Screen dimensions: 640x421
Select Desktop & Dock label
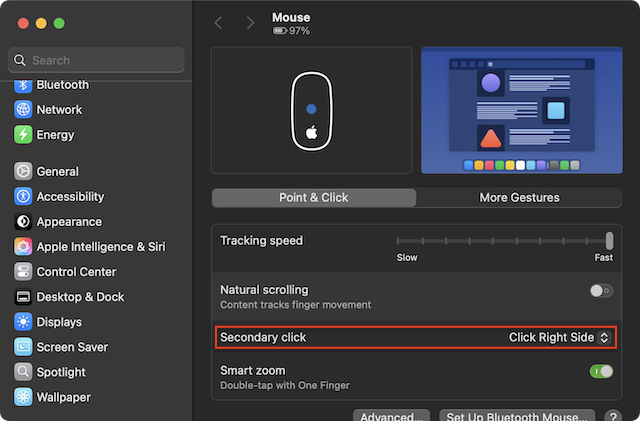coord(80,297)
